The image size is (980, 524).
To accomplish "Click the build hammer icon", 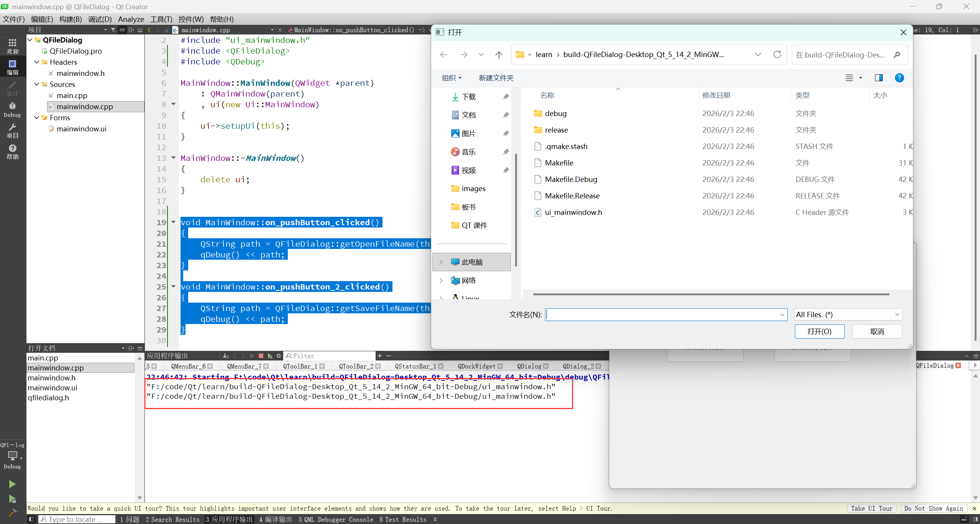I will click(x=12, y=513).
